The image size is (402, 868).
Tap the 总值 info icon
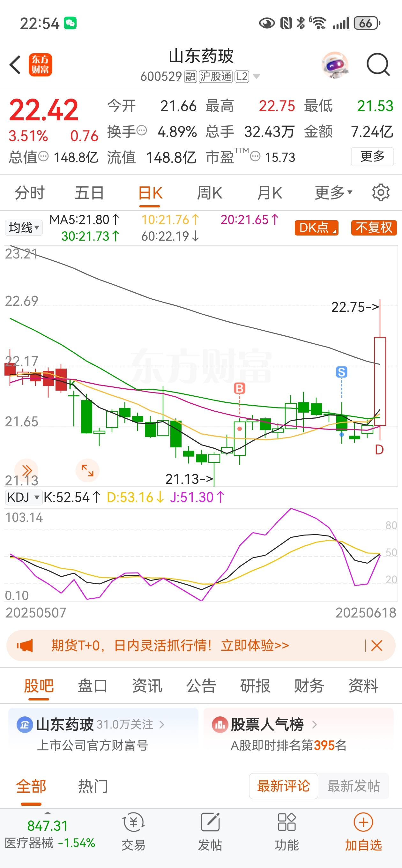pyautogui.click(x=43, y=156)
